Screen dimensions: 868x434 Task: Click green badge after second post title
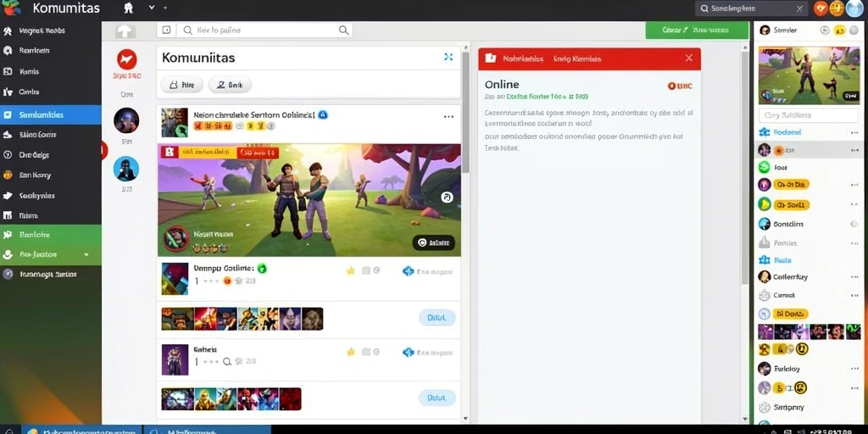(x=262, y=269)
